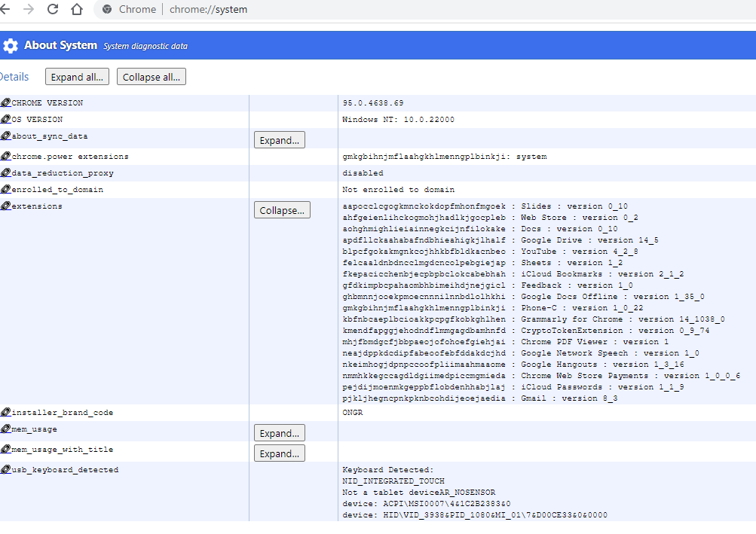Click the Google Hangouts extension line

513,365
